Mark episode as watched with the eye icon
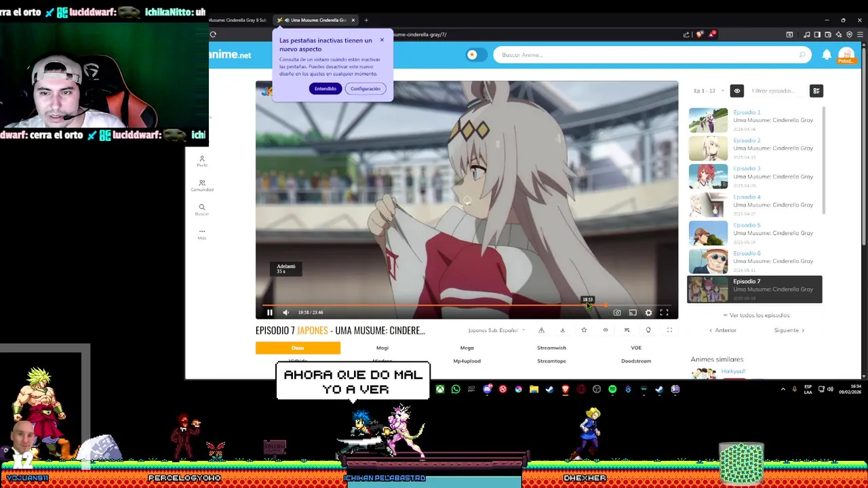This screenshot has width=868, height=488. coord(606,330)
